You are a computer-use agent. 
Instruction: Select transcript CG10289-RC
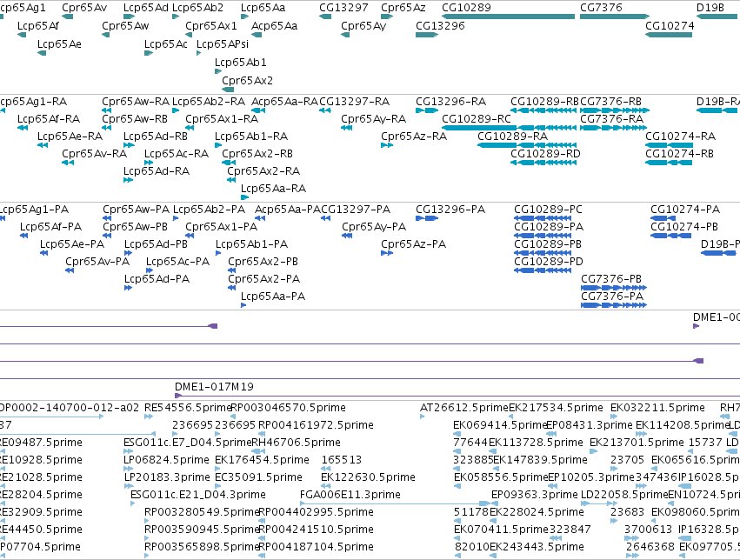point(477,119)
